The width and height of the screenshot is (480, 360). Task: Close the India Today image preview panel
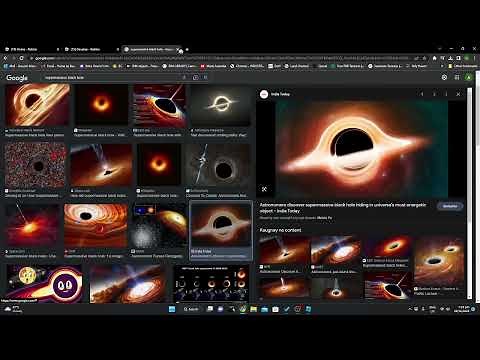(x=458, y=94)
